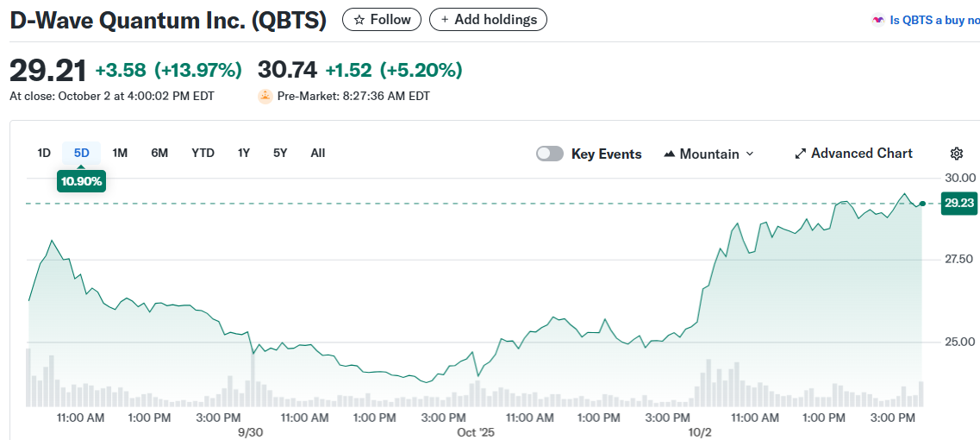Expand the Mountain chart style dropdown
This screenshot has height=440, width=980.
[749, 154]
